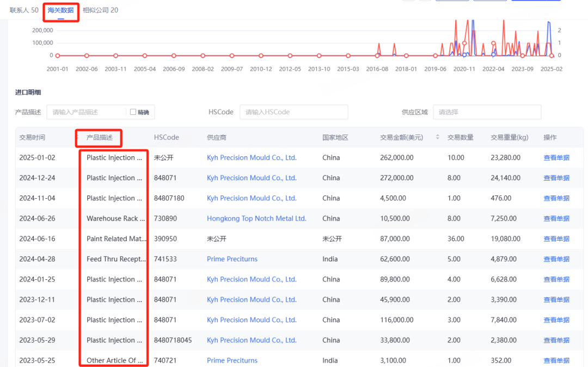Select HSCode cell 730890

165,218
